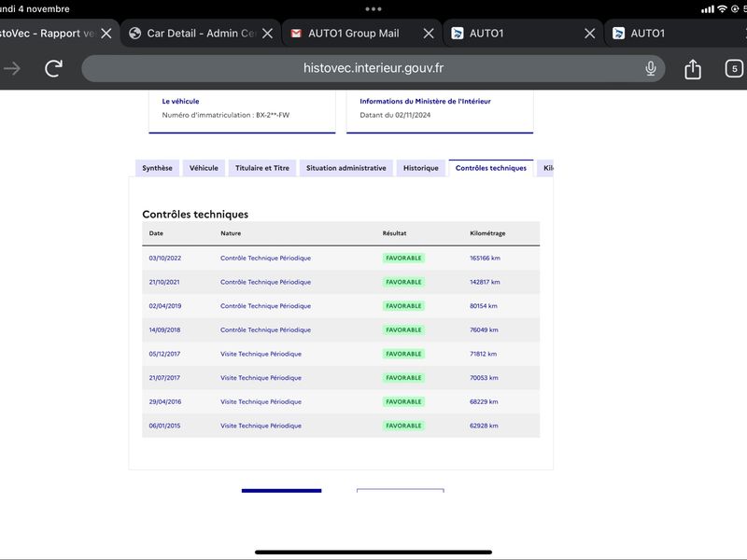Click the dark blue button below table
747x560 pixels.
coord(282,491)
